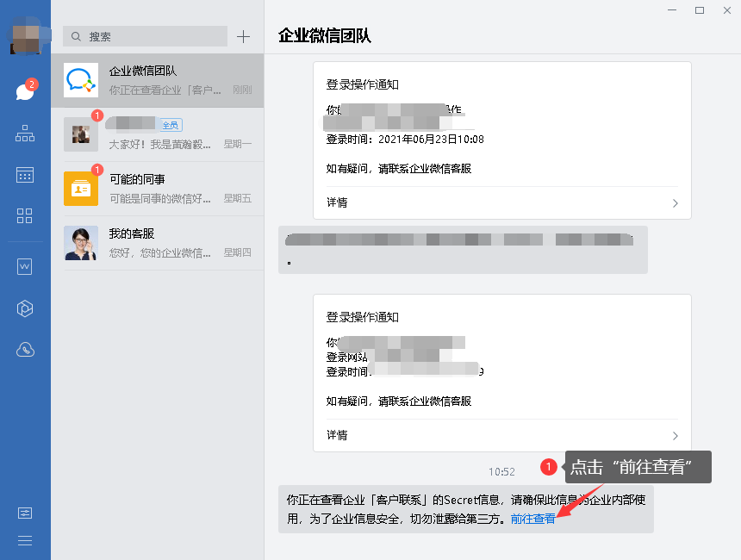Minimize the WeCom window
Viewport: 741px width, 560px height.
(672, 10)
